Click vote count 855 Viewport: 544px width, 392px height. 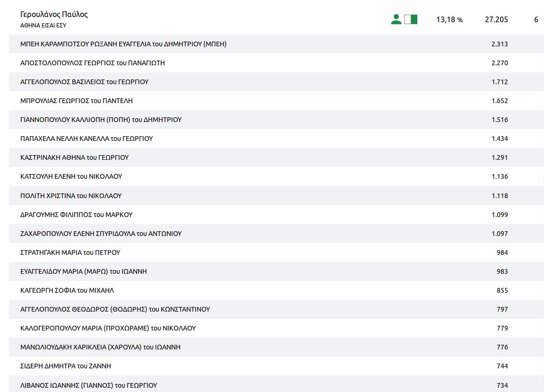tap(502, 290)
